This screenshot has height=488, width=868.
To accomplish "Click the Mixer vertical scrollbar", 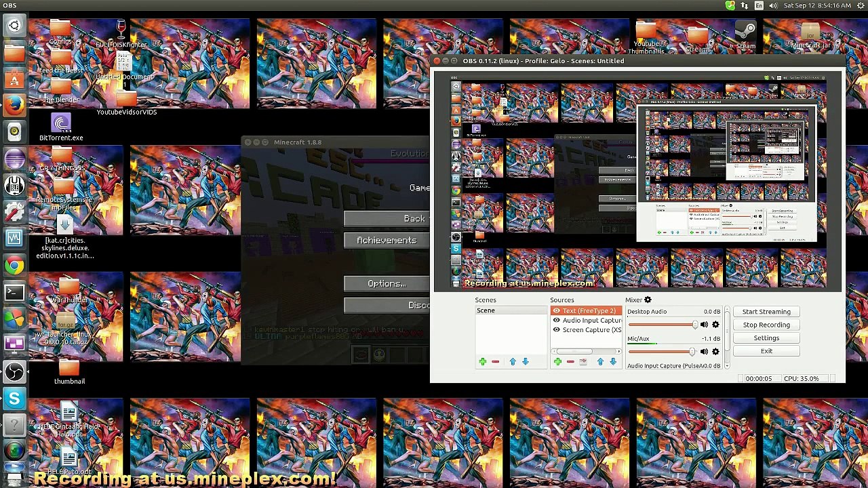I will click(x=728, y=338).
